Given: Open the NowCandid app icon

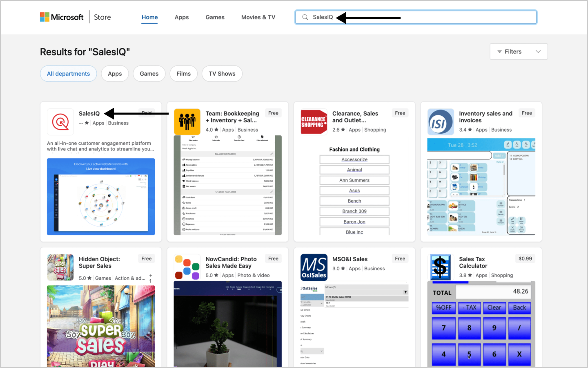Looking at the screenshot, I should tap(187, 267).
